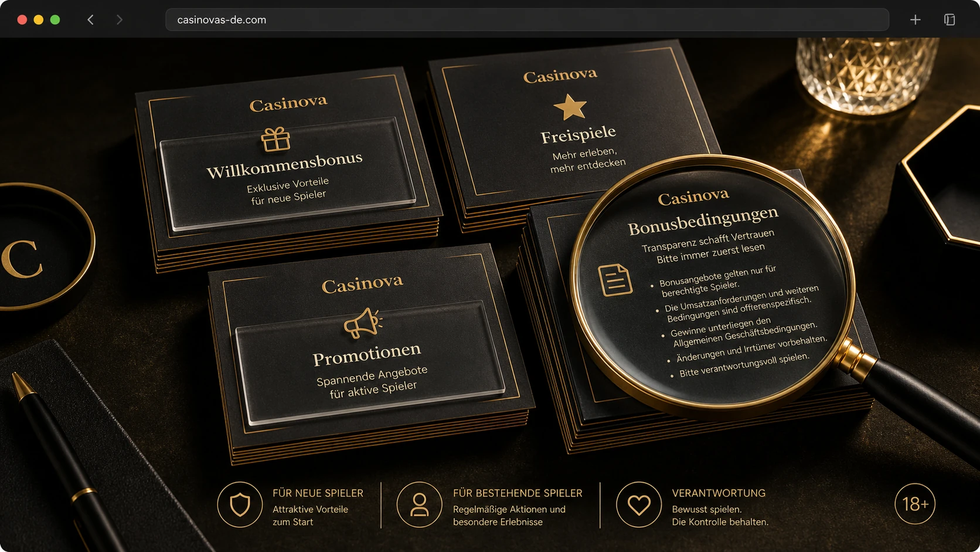This screenshot has height=552, width=980.
Task: Click the gift icon above Willkommensbonus
Action: coord(275,139)
